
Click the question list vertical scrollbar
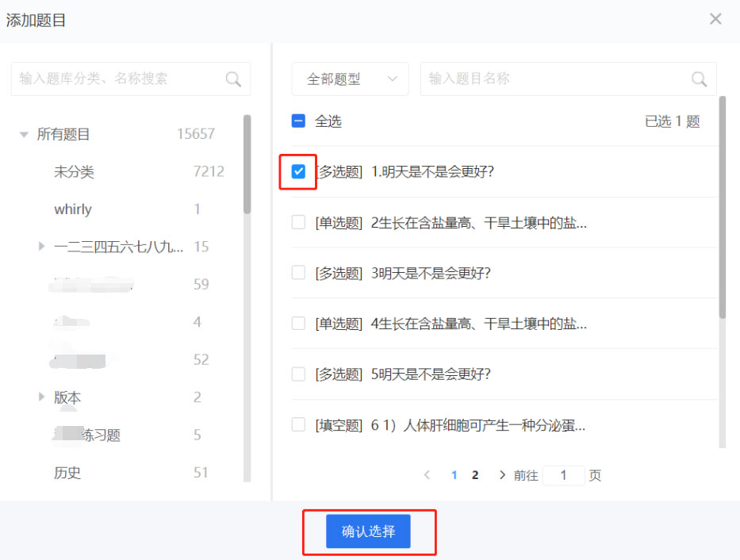tap(722, 206)
